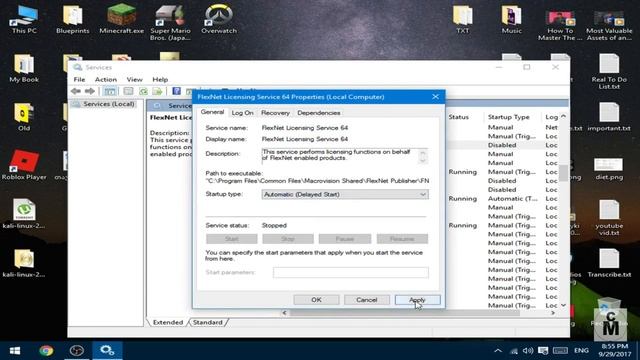The height and width of the screenshot is (360, 640).
Task: Click the Start service button
Action: (x=231, y=239)
